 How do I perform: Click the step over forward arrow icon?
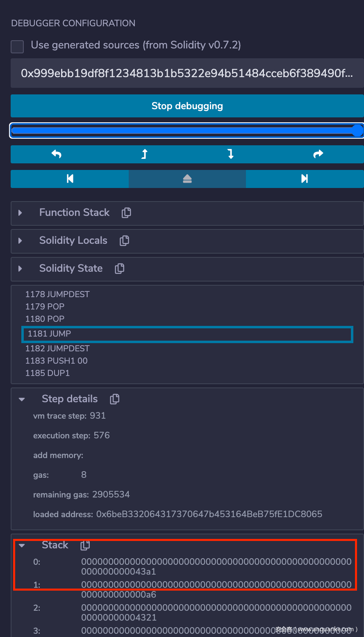[318, 154]
